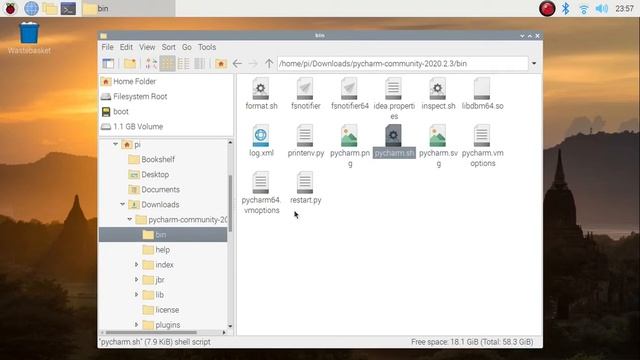The width and height of the screenshot is (640, 360).
Task: Select the bin folder in tree
Action: coord(163,235)
